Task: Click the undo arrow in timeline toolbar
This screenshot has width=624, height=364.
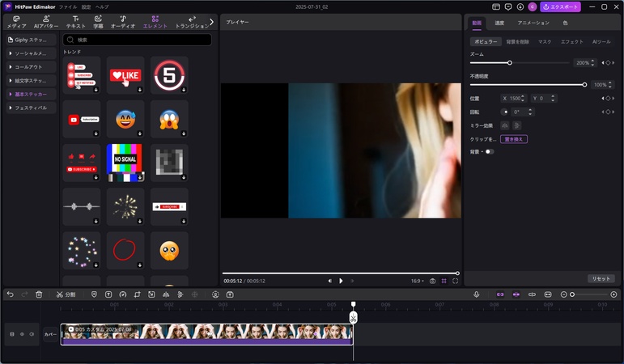Action: click(11, 294)
